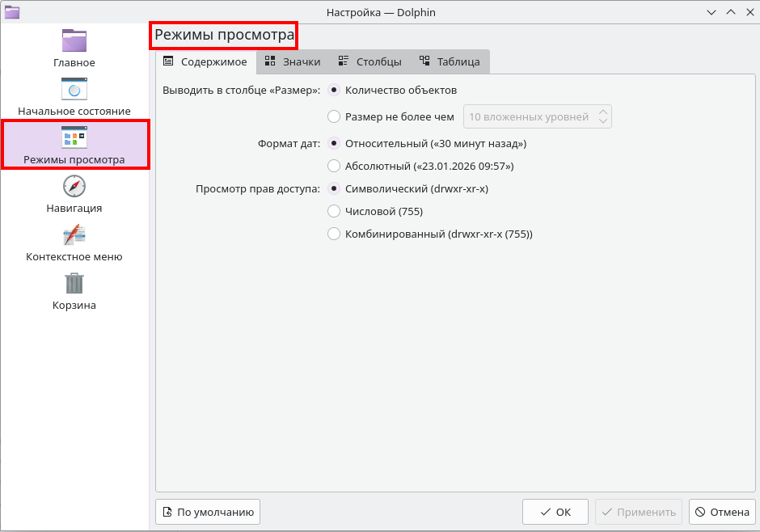The width and height of the screenshot is (760, 532).
Task: Enable the Числовой (755) permissions display
Action: click(x=334, y=212)
